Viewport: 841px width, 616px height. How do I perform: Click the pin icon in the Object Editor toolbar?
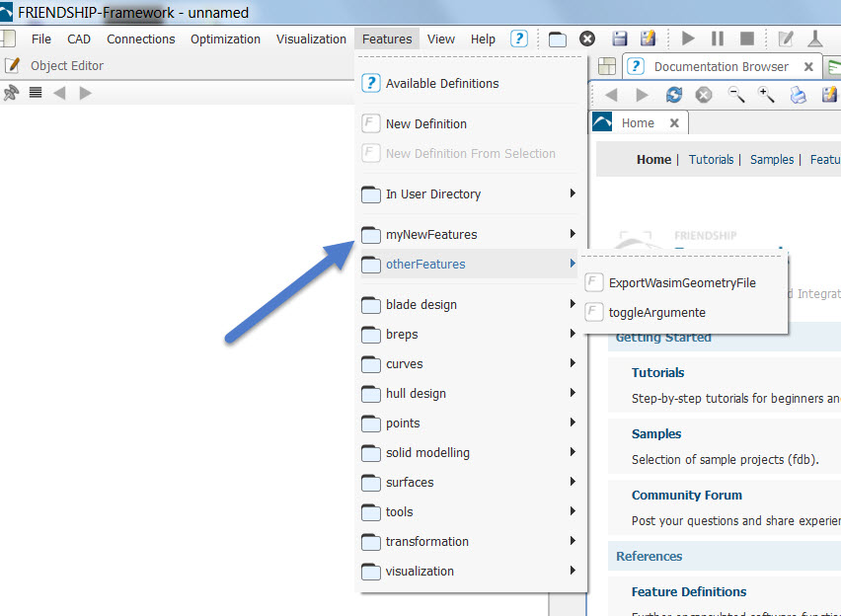point(11,93)
